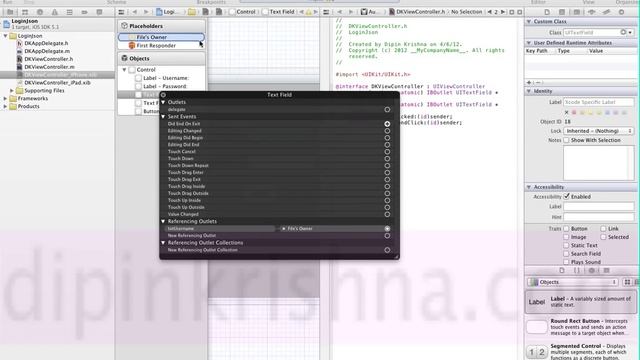Show the Media library icon
Image resolution: width=640 pixels, height=360 pixels.
click(x=607, y=270)
